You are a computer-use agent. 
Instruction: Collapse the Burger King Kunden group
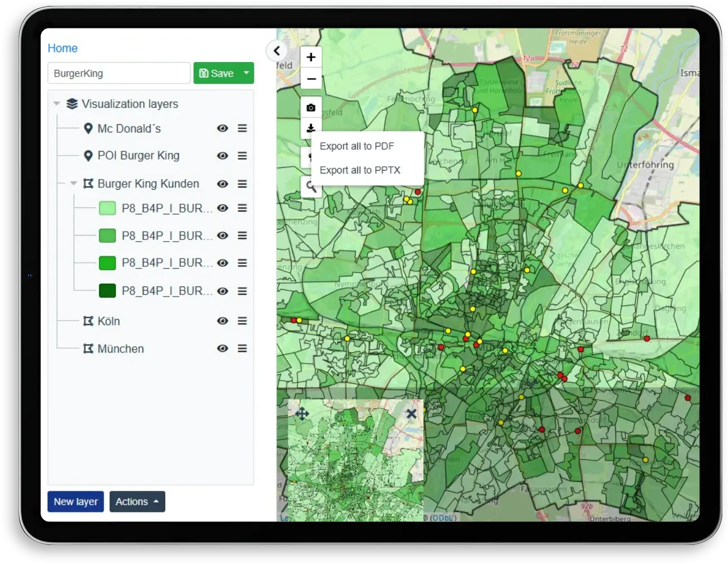[x=73, y=183]
